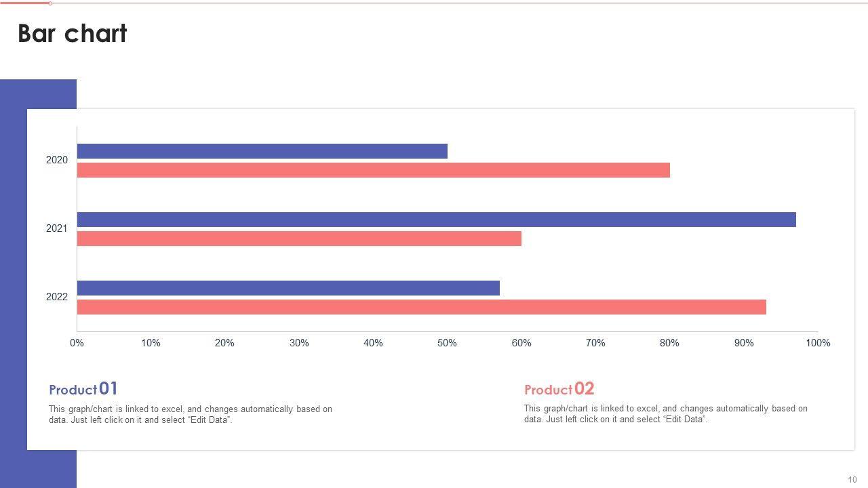Click slide number 10 in the corner

852,479
